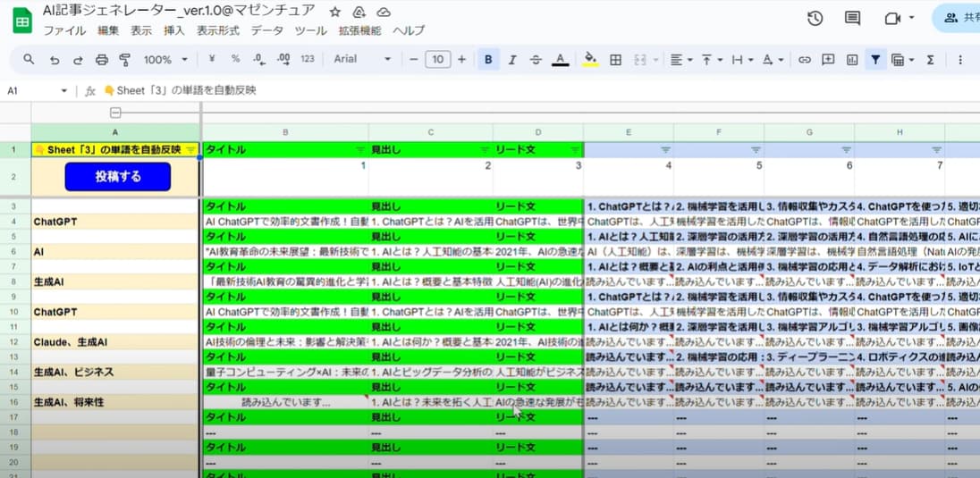Increase decimal places
The image size is (980, 478).
click(283, 59)
